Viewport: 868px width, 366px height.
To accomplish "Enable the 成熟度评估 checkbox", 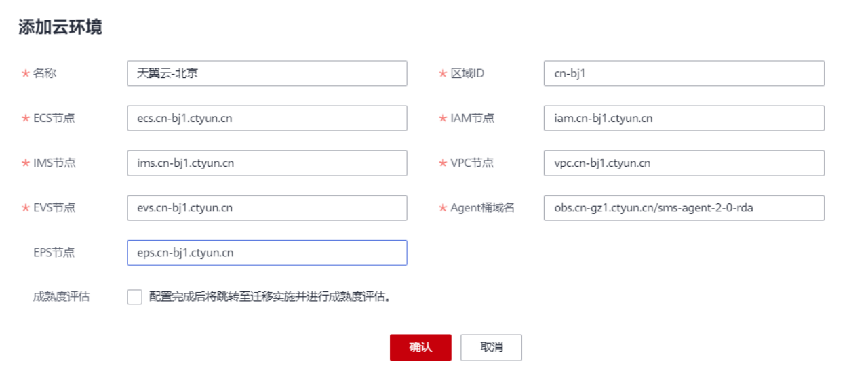I will (135, 297).
